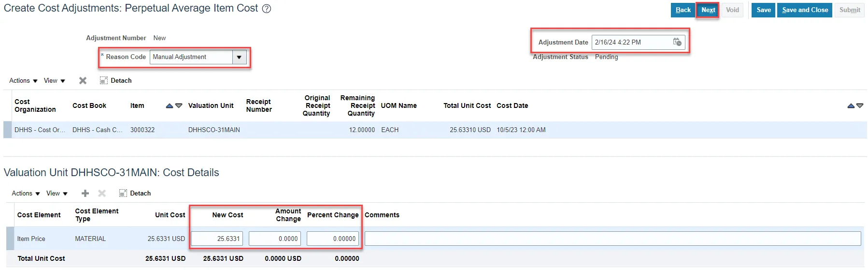
Task: Click Save and Close
Action: 805,10
